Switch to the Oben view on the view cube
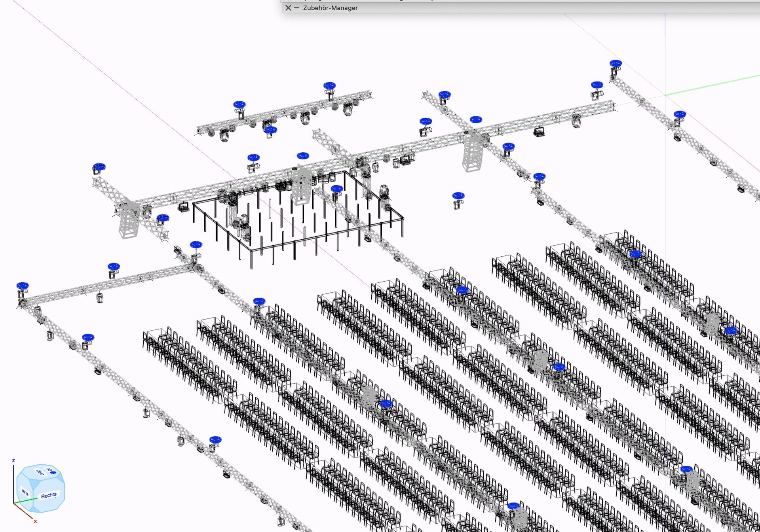Screen dimensions: 760x532 40,472
